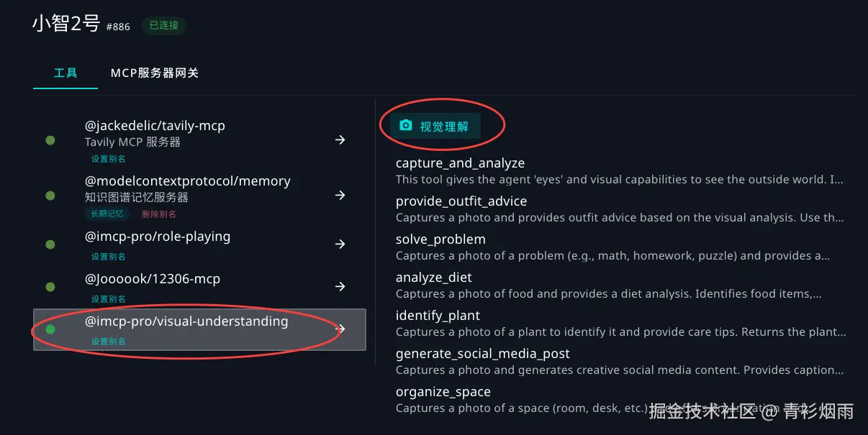Click arrow icon beside 12306-mcp
This screenshot has height=435, width=868.
coord(340,287)
